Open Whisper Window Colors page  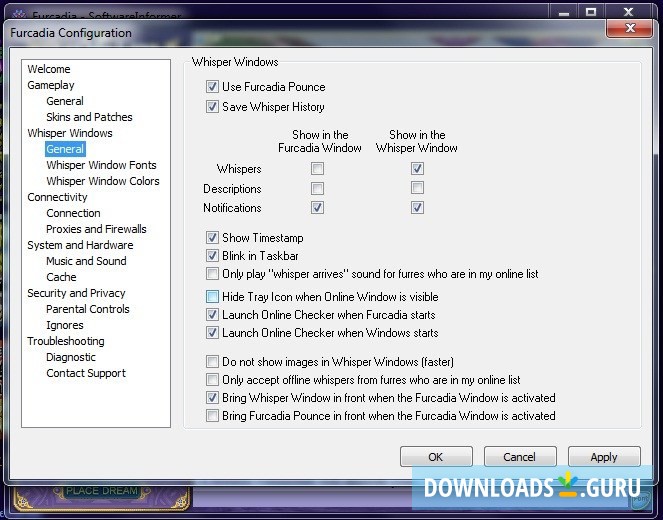click(x=103, y=181)
